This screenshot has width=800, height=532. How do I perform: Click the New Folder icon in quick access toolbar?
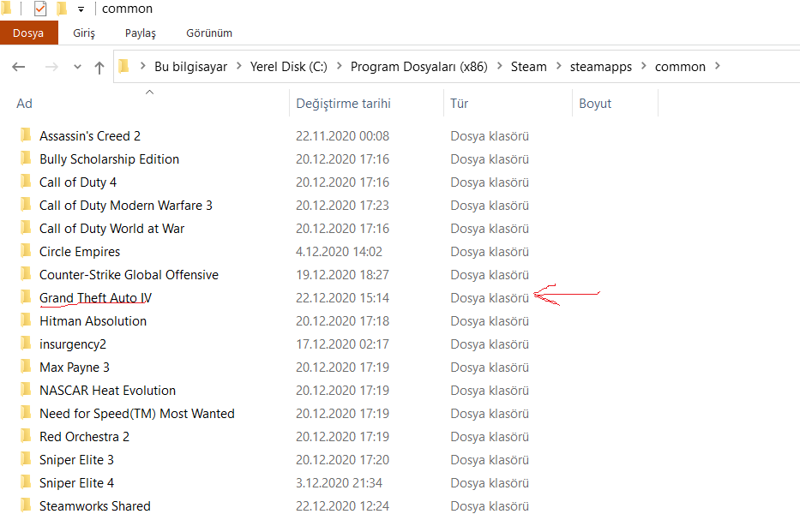63,9
